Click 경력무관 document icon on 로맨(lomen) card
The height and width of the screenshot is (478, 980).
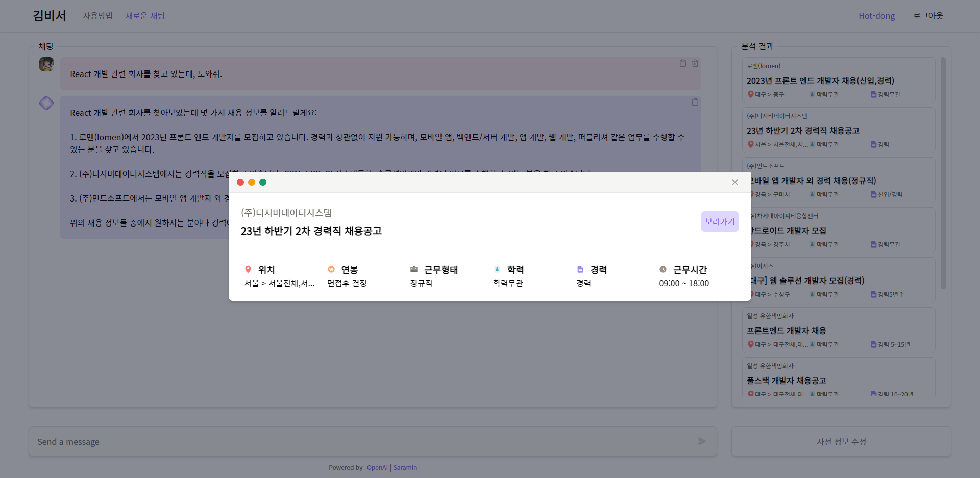pos(874,94)
